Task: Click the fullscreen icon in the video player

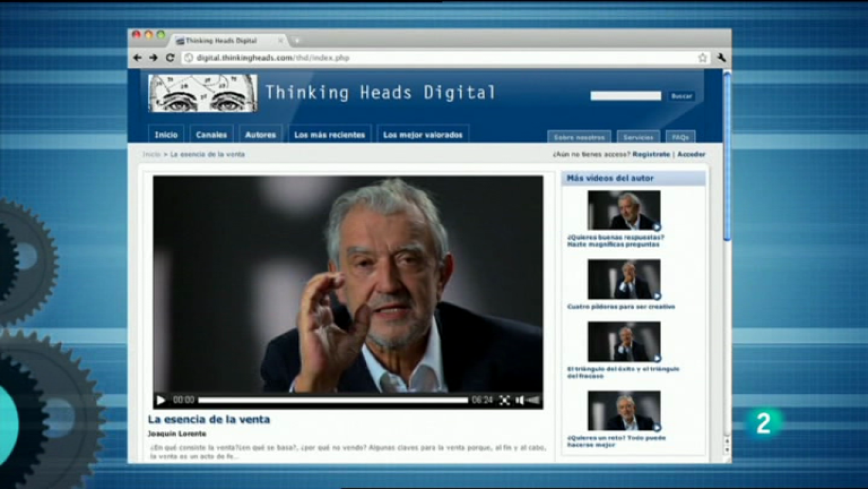Action: (x=504, y=399)
